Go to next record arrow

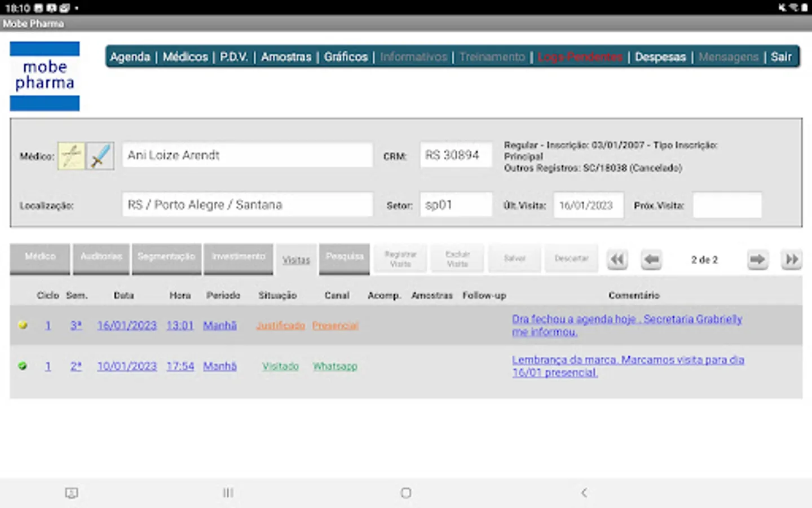pos(757,260)
